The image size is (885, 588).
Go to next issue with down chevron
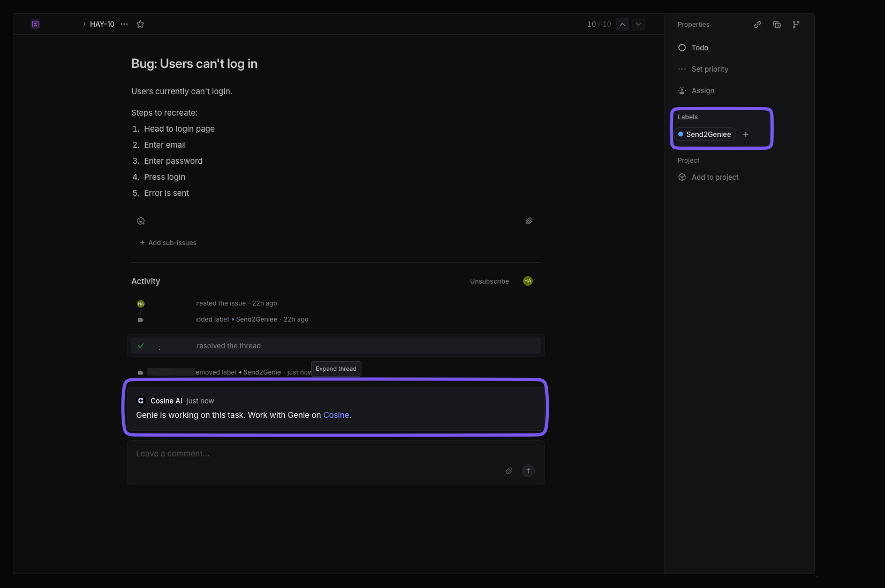click(638, 24)
